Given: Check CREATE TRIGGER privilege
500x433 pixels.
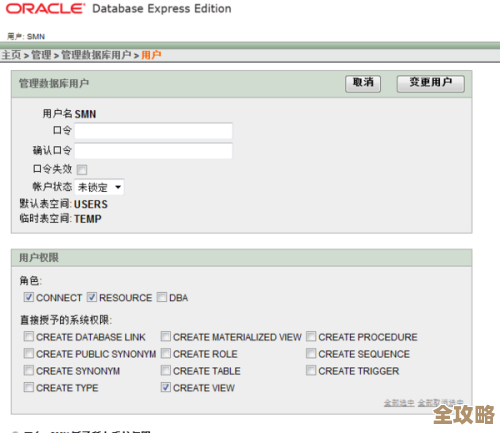Looking at the screenshot, I should coord(311,370).
